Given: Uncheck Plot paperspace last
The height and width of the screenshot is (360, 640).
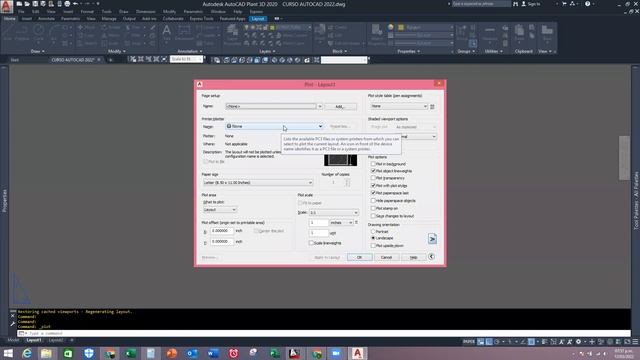Looking at the screenshot, I should (373, 193).
